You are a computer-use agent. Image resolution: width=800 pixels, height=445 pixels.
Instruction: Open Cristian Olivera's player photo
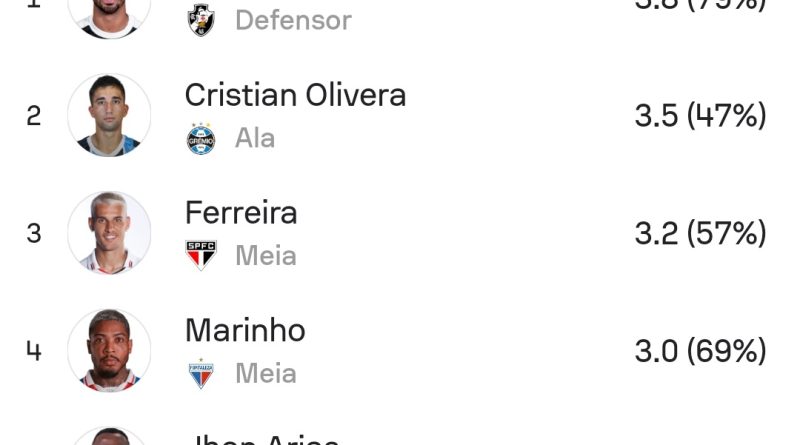pos(109,115)
